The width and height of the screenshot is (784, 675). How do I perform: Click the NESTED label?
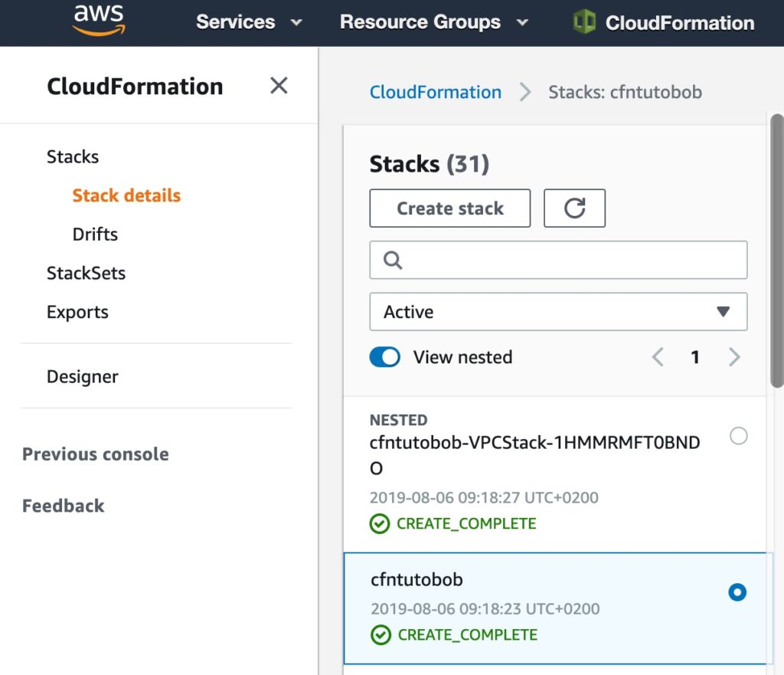pos(398,420)
